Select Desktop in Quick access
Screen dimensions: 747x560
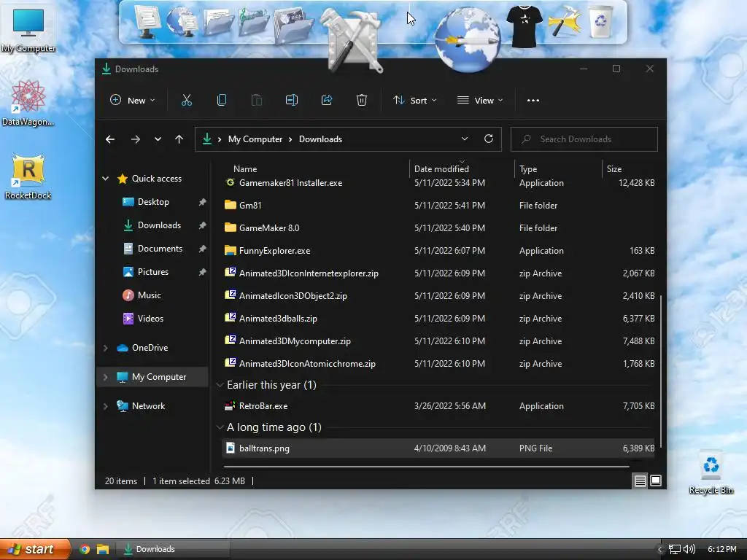pyautogui.click(x=153, y=202)
